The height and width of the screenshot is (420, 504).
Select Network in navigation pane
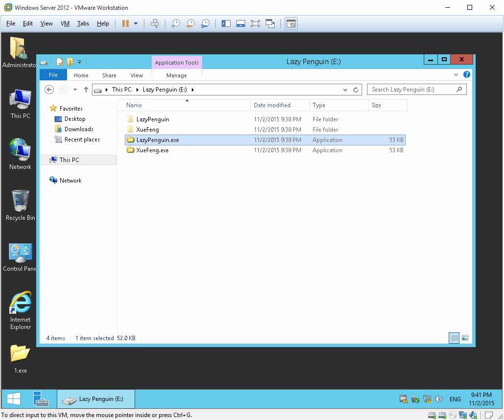click(70, 181)
